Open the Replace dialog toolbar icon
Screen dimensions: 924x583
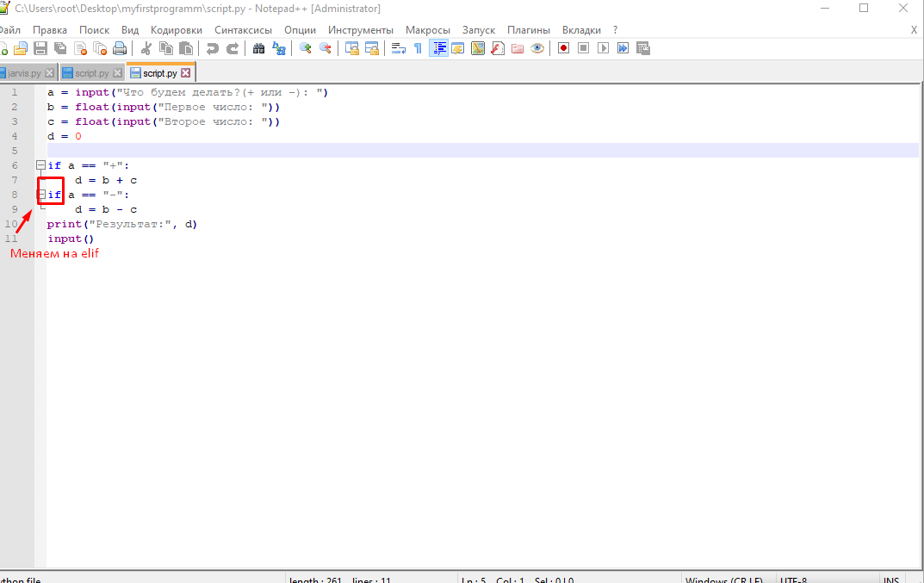tap(279, 48)
